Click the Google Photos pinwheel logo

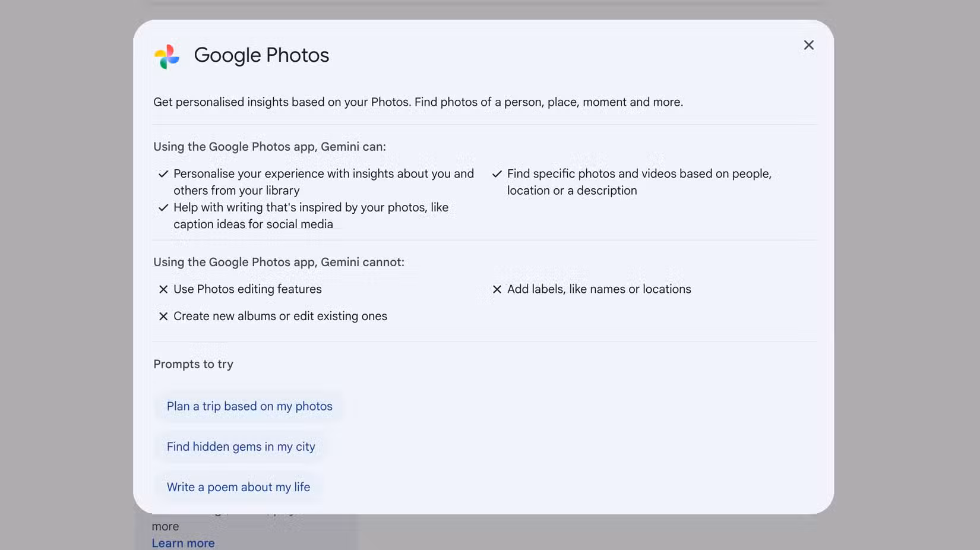click(167, 56)
